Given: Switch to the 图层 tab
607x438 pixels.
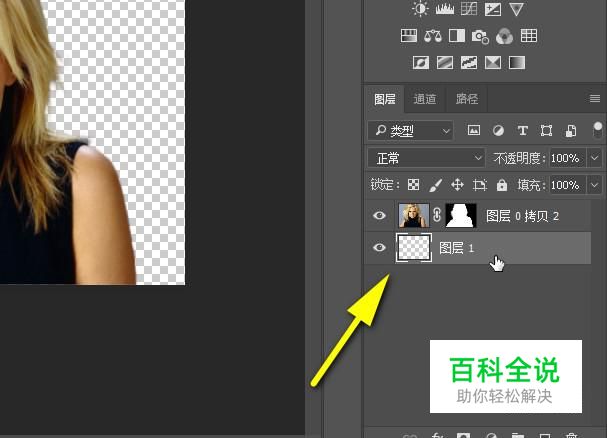Looking at the screenshot, I should point(385,99).
